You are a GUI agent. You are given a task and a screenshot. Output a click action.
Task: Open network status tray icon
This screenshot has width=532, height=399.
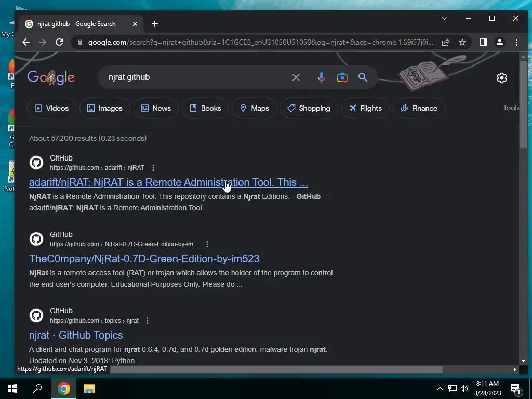pos(453,389)
